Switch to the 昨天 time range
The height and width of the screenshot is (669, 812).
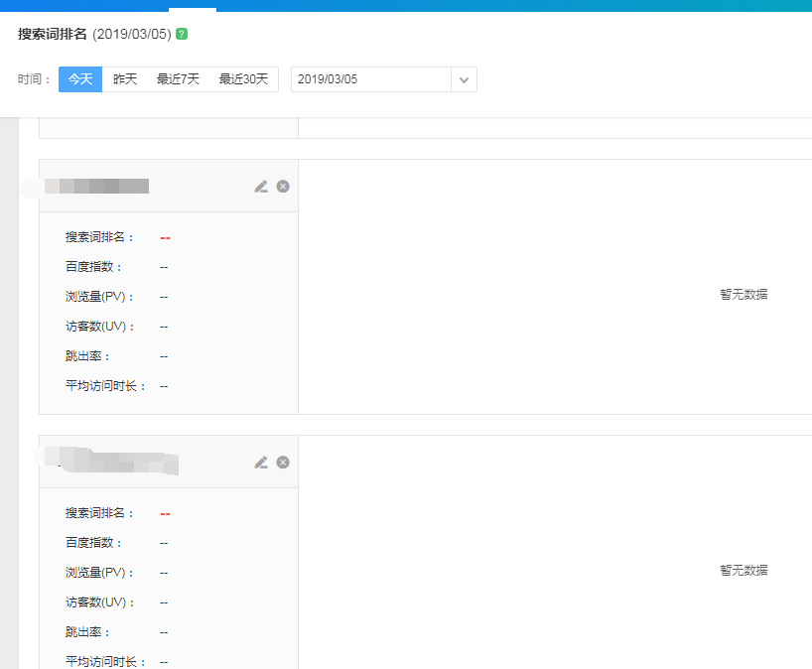tap(125, 79)
